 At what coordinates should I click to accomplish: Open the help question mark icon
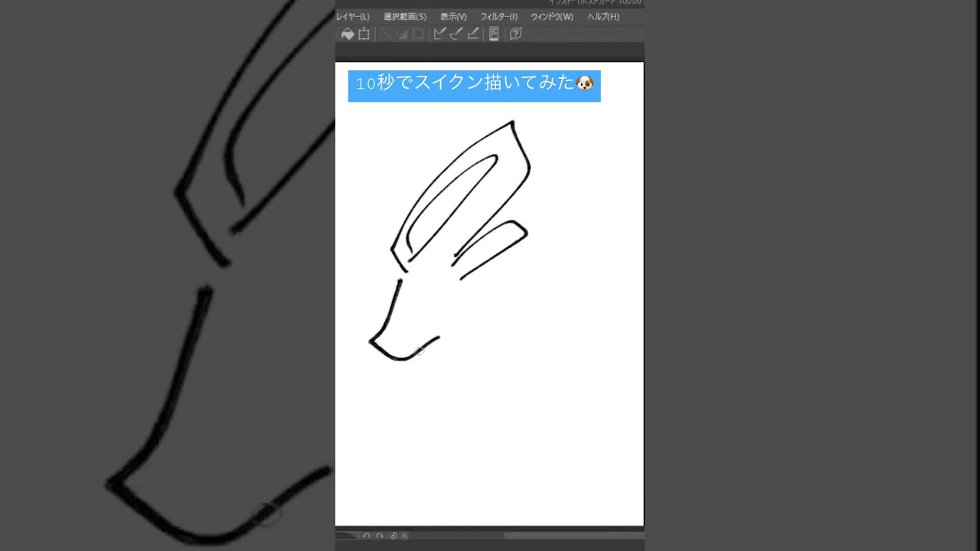tap(516, 34)
